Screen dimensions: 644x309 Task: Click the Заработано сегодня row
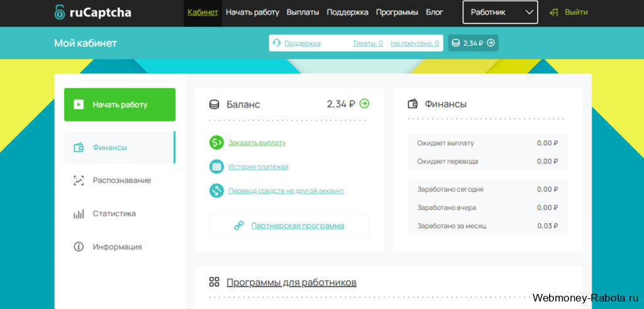[x=487, y=190]
